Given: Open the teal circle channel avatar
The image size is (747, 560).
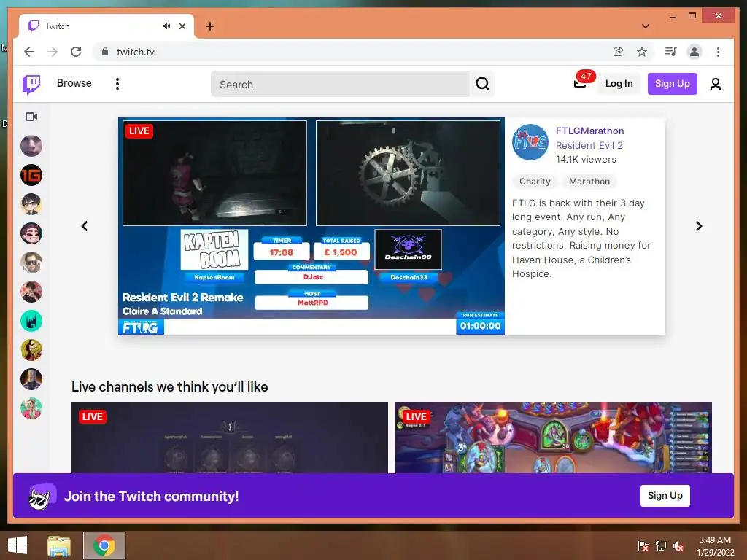Looking at the screenshot, I should tap(31, 321).
